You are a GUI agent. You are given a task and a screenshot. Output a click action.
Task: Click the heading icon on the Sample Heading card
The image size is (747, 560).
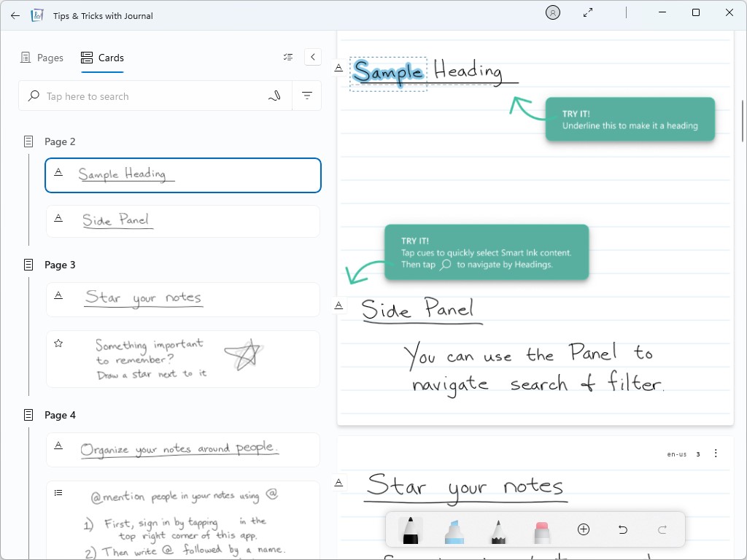pyautogui.click(x=58, y=172)
